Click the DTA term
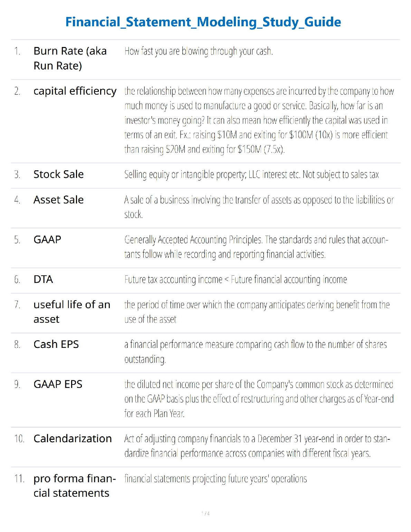 [43, 279]
